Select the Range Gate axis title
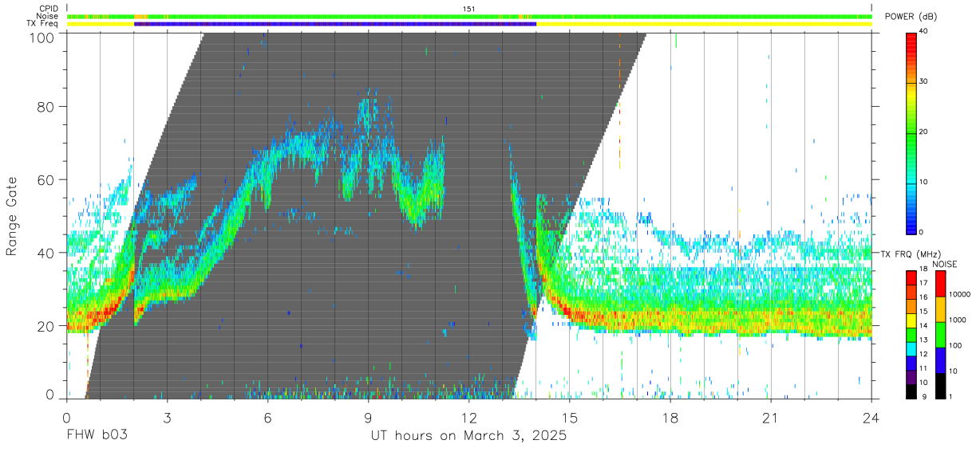The image size is (980, 452). tap(13, 217)
